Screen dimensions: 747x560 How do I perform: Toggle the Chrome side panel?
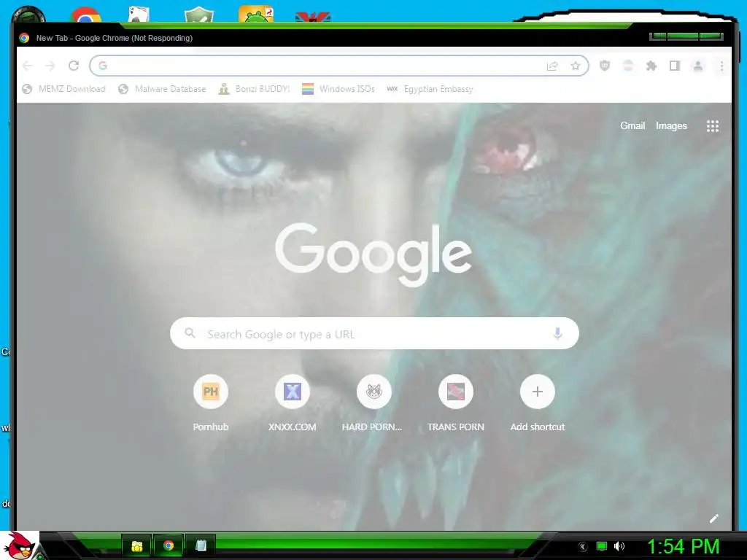click(675, 66)
